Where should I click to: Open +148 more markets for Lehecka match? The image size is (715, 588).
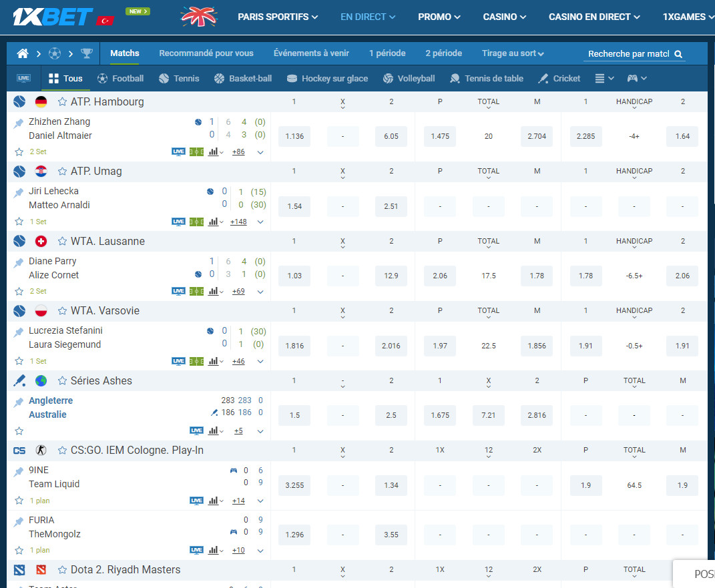pos(238,222)
